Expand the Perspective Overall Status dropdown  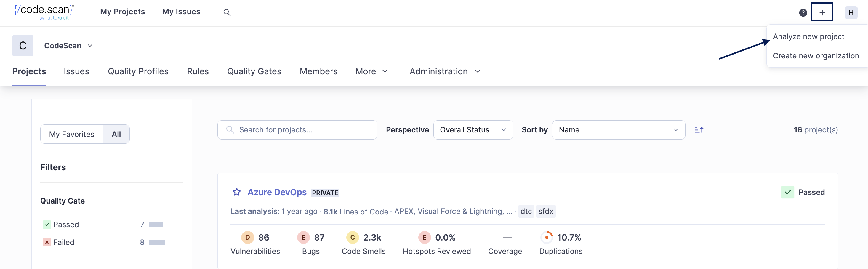(473, 130)
